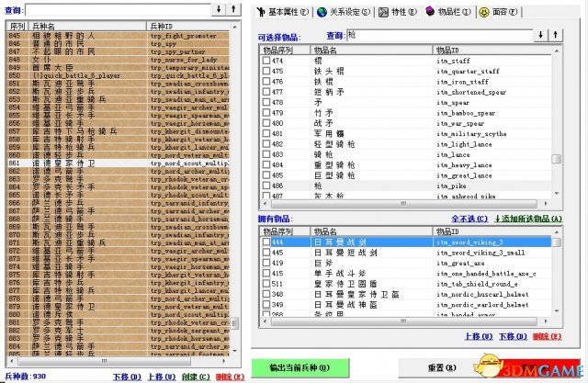Check item 478 矛 in available items

[266, 102]
